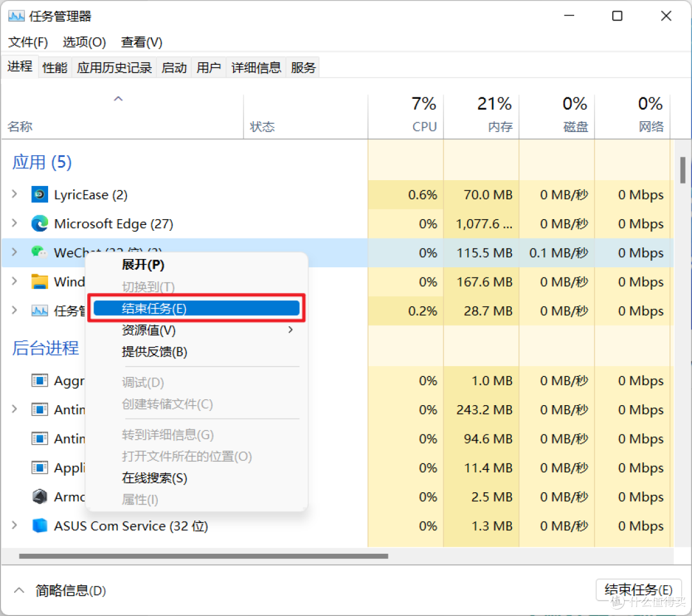
Task: Click the Windows Explorer folder icon
Action: [40, 281]
